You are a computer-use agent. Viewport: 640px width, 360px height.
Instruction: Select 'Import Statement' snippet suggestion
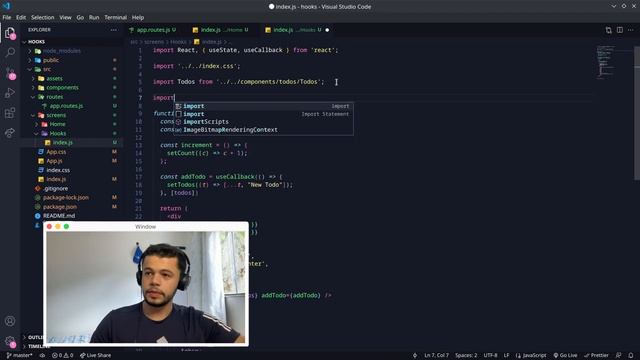263,114
